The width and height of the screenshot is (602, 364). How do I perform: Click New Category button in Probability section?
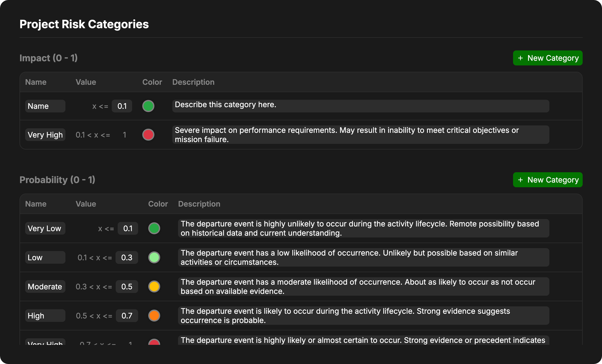[548, 180]
